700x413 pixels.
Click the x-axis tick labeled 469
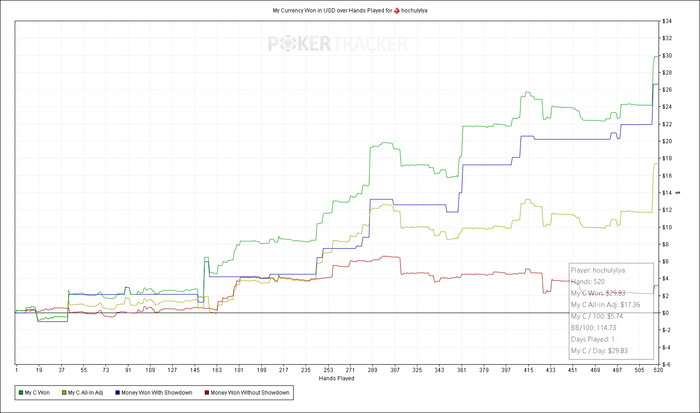[x=595, y=370]
